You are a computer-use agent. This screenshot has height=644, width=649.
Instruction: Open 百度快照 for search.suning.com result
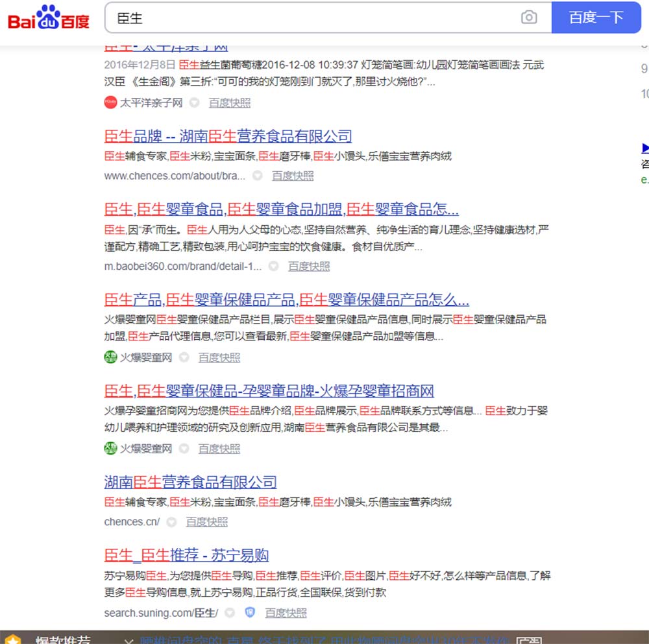[x=286, y=613]
